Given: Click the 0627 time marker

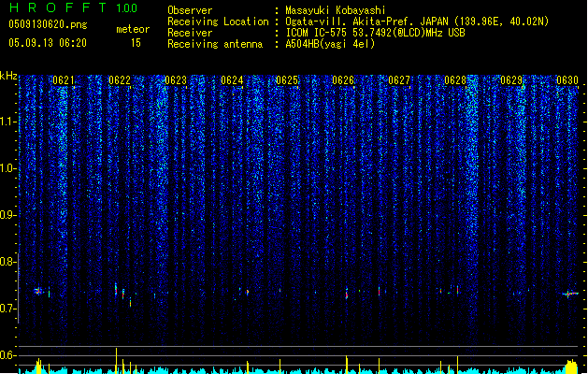Looking at the screenshot, I should pos(399,80).
